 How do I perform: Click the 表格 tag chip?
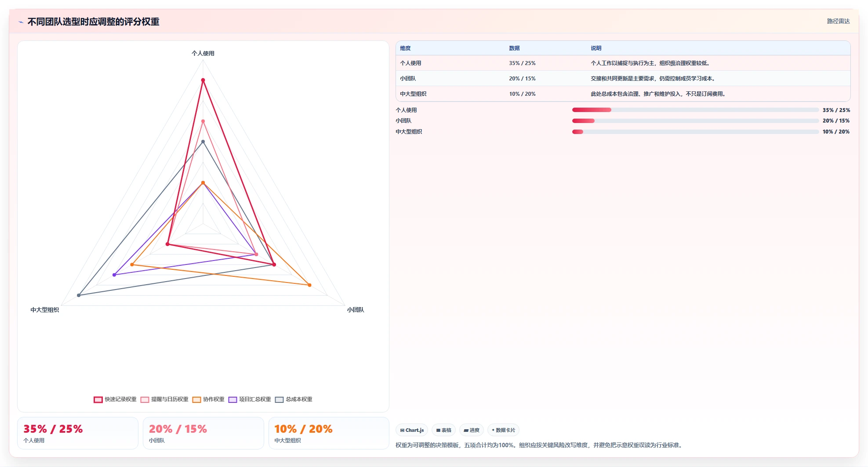click(443, 430)
